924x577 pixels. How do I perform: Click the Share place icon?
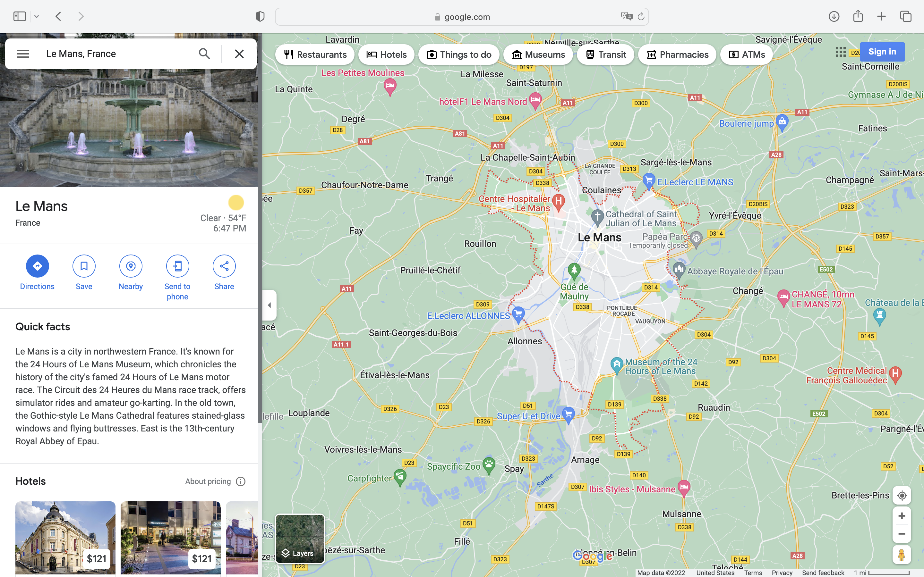pyautogui.click(x=224, y=266)
